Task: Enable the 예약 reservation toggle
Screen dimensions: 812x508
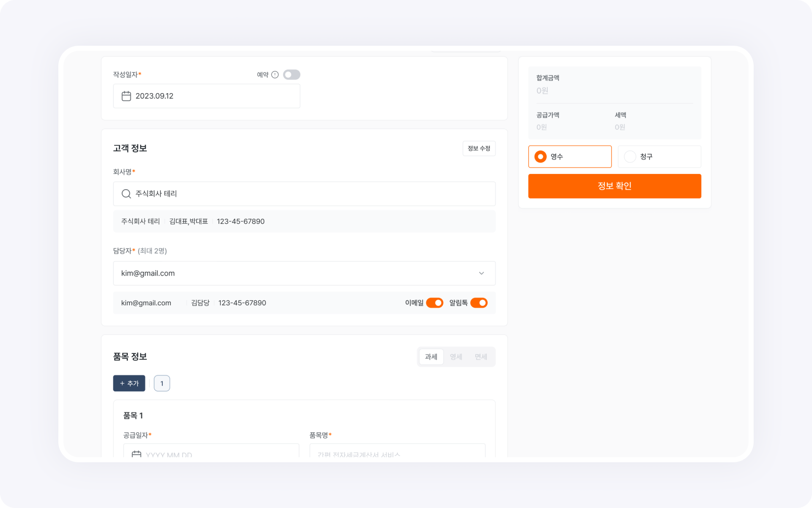Action: (x=291, y=75)
